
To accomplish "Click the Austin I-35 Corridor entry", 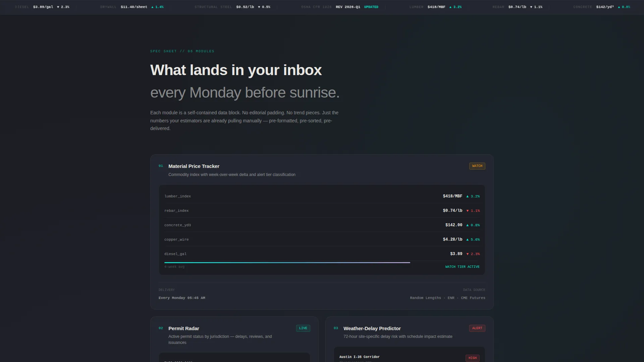I will click(359, 357).
